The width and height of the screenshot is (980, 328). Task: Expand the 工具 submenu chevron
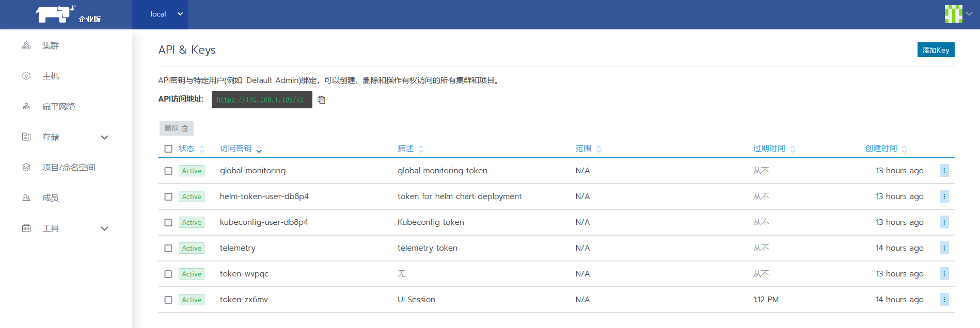(104, 228)
